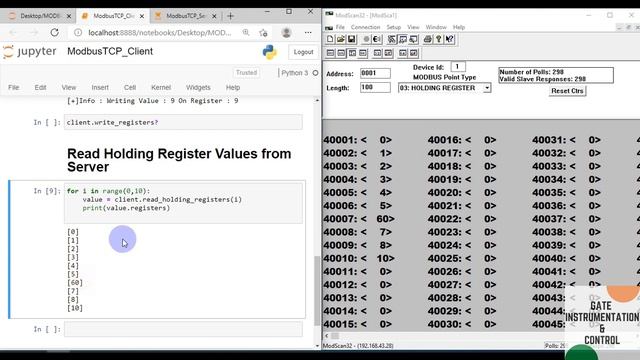Open the Jupyter View menu
Viewport: 640px width, 360px height.
[69, 87]
